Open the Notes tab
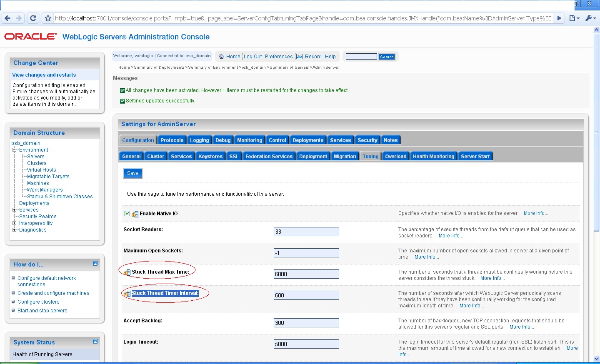The height and width of the screenshot is (364, 600). [391, 140]
